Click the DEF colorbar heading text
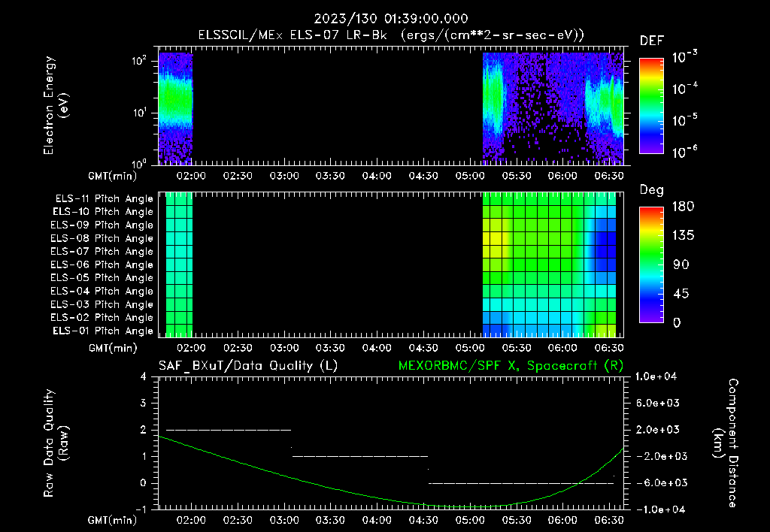The image size is (770, 532). click(652, 41)
